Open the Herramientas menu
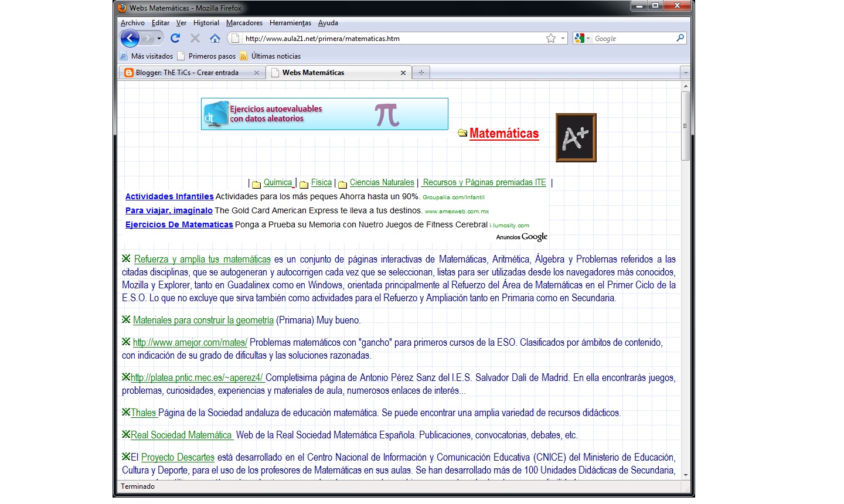This screenshot has height=504, width=844. click(290, 23)
